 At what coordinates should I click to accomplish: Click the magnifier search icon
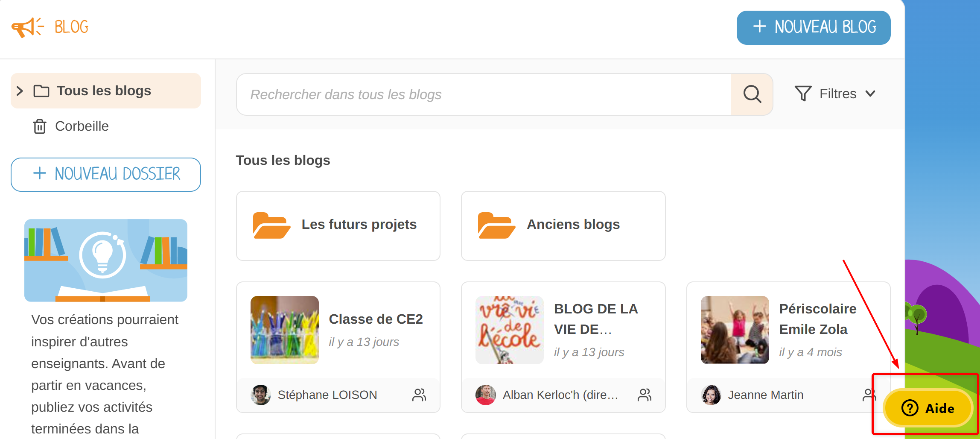[x=752, y=94]
